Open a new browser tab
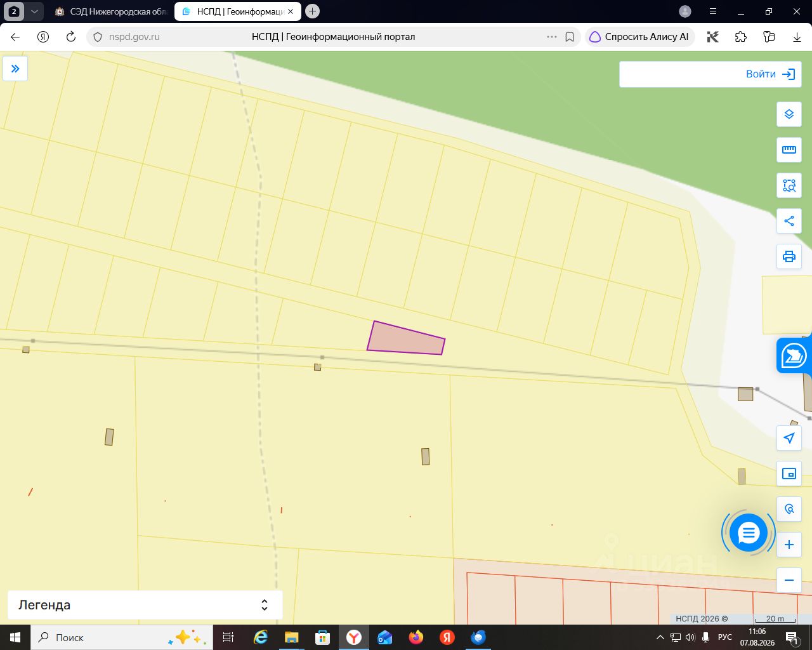The image size is (812, 650). [x=312, y=11]
